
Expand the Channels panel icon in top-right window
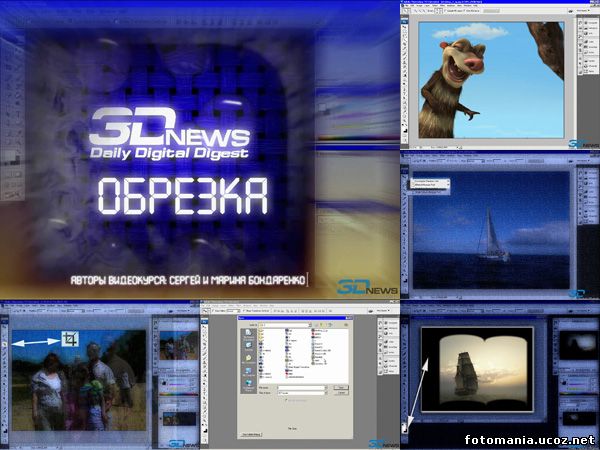586,66
